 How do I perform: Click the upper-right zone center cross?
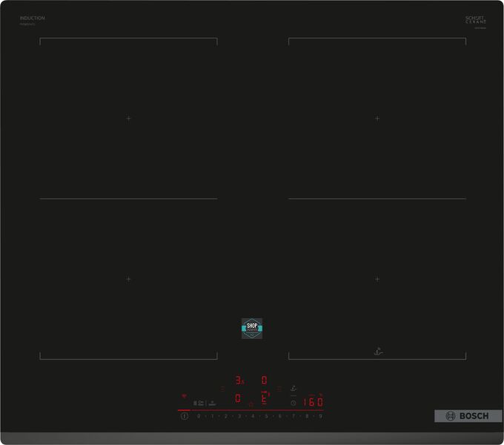[x=377, y=118]
